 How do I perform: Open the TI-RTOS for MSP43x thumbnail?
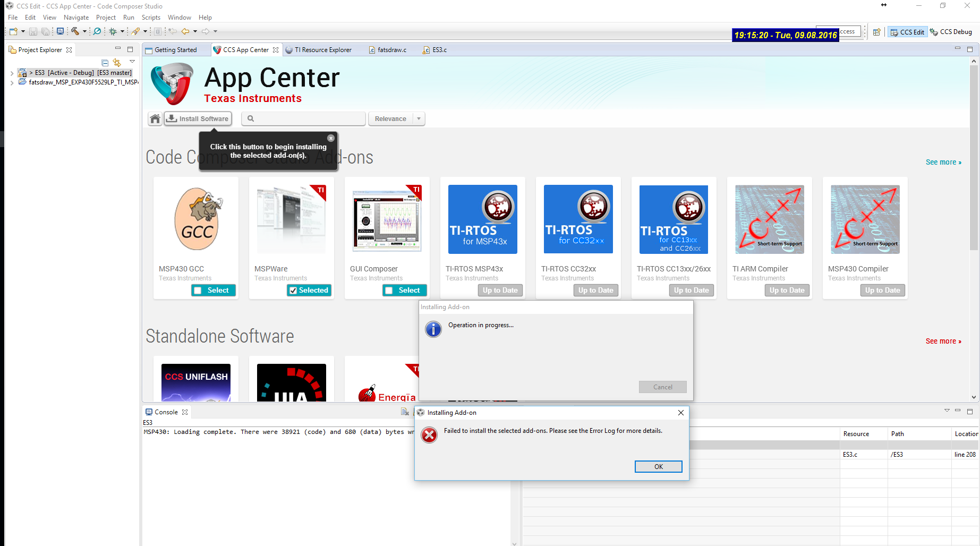pyautogui.click(x=483, y=219)
